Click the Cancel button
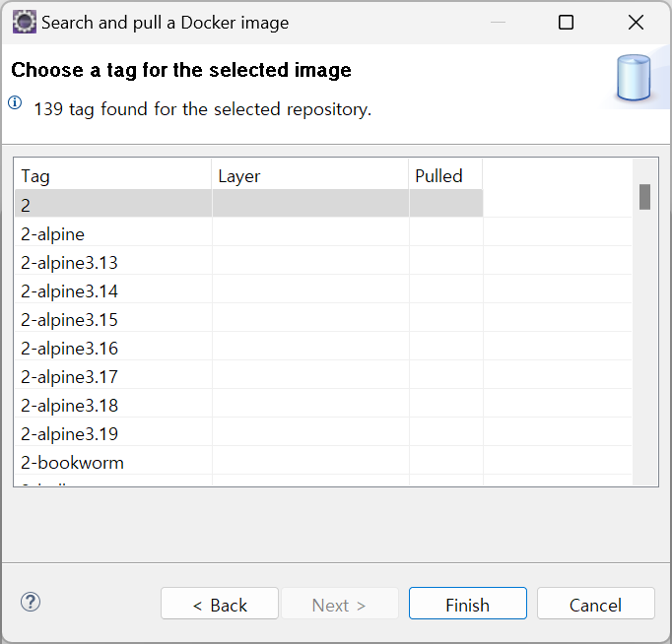672x644 pixels. point(595,605)
